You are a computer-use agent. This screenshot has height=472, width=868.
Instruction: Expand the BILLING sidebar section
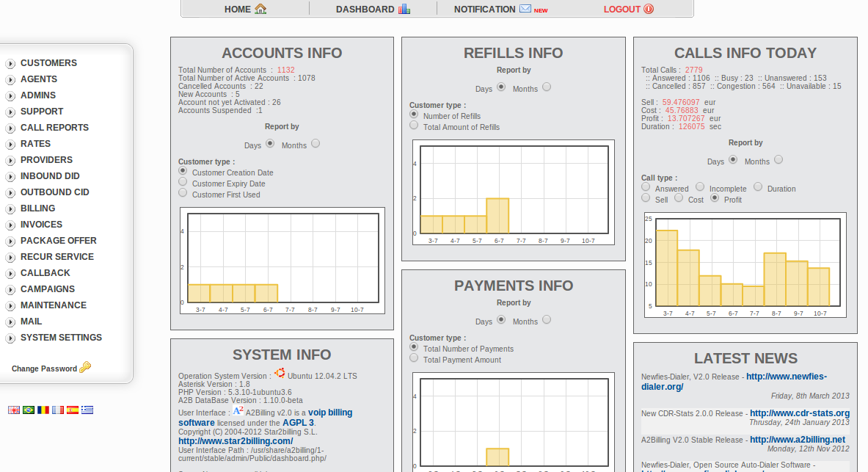(x=10, y=209)
